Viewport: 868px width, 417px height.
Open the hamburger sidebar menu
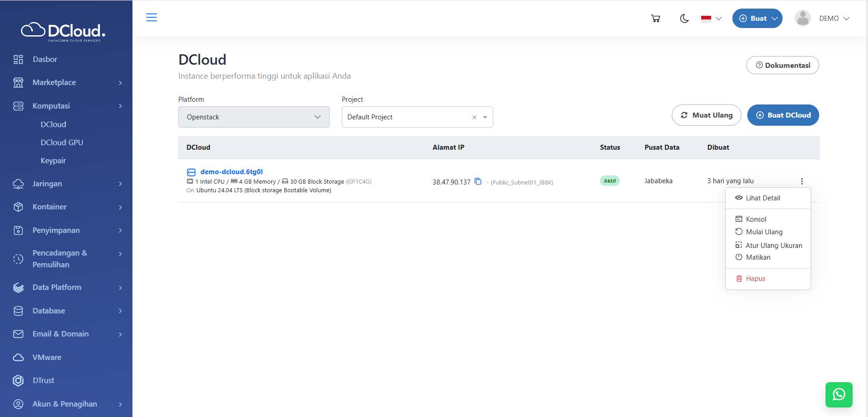[x=151, y=17]
